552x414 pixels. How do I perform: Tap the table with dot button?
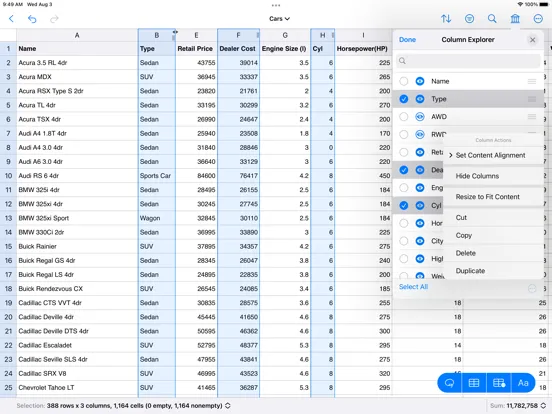click(x=499, y=383)
